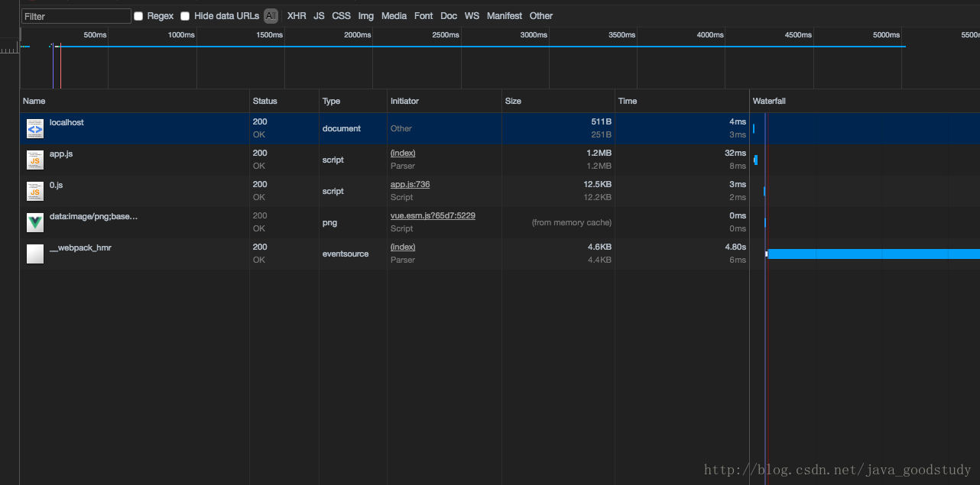Filter requests by Doc type
This screenshot has width=980, height=485.
tap(449, 16)
